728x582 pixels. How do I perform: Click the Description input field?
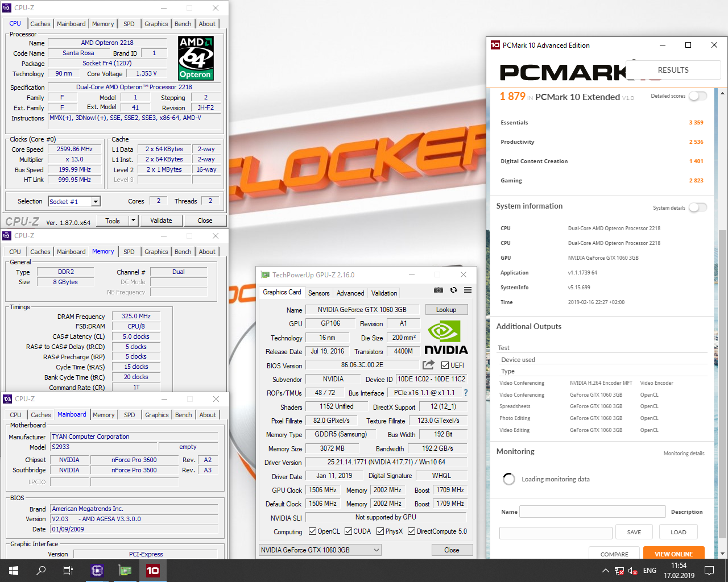click(556, 533)
